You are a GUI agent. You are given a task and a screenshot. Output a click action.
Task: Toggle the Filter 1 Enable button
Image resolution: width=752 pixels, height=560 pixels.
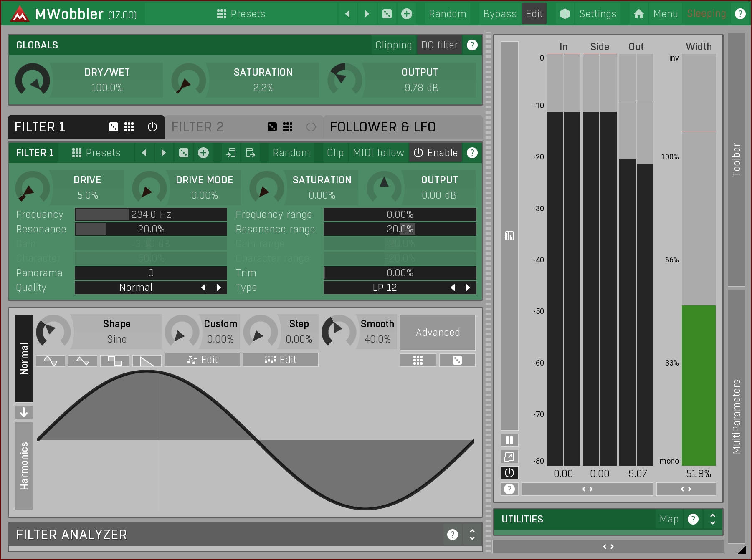(436, 153)
